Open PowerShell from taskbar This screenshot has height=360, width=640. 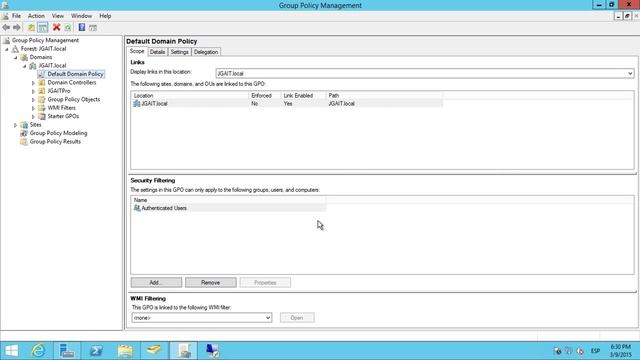pyautogui.click(x=96, y=351)
